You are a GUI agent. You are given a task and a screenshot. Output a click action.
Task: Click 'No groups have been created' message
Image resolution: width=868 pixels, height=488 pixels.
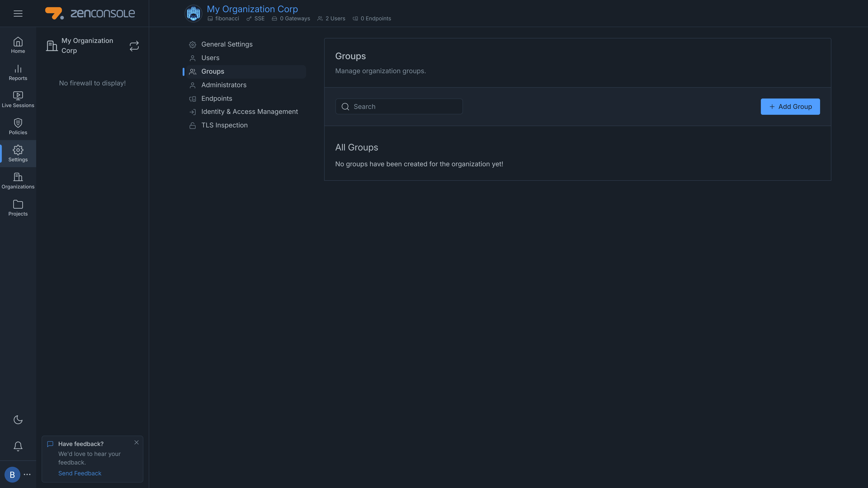pyautogui.click(x=419, y=164)
